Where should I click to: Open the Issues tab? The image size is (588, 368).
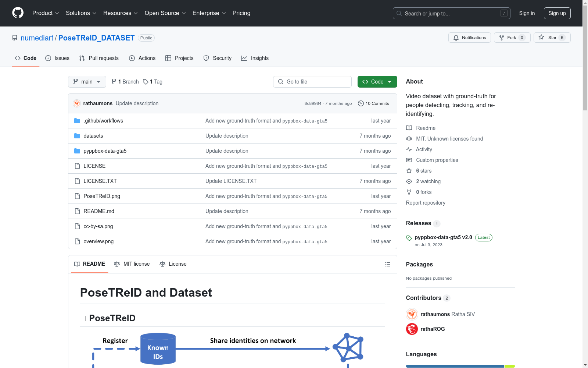57,58
